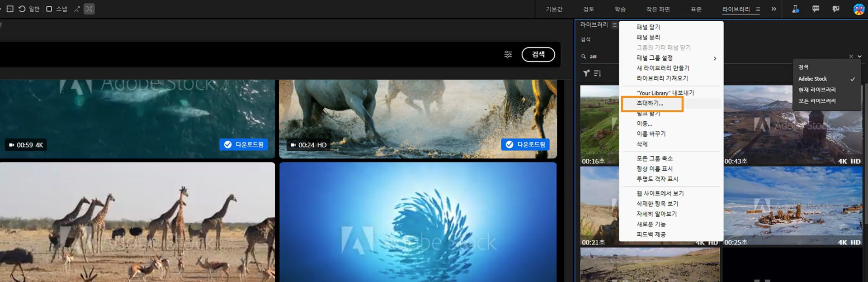Click 다운로드됨 badge on the 00:59 4K clip
Screen dimensions: 868x282
point(244,144)
